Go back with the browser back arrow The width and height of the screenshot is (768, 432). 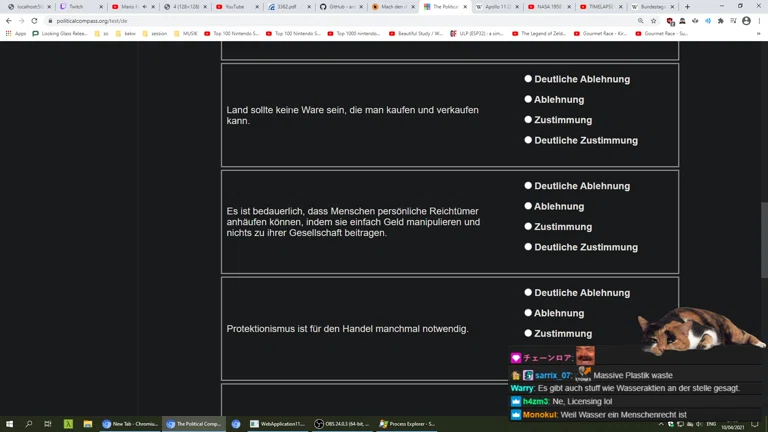9,21
